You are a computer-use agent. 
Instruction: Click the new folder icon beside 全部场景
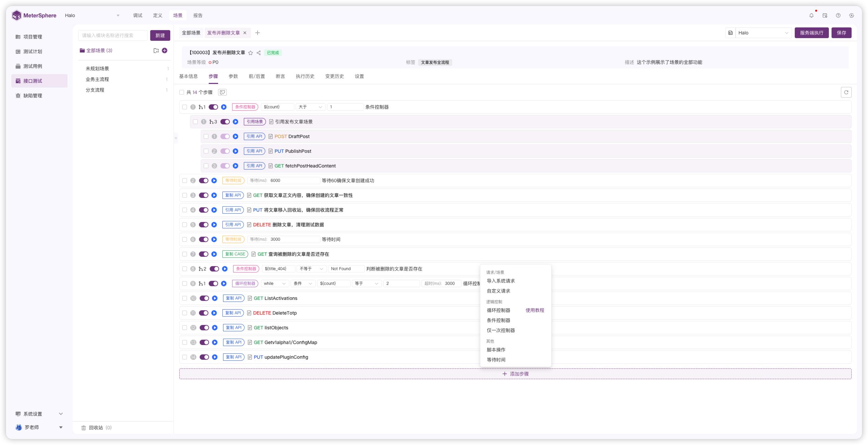[x=156, y=50]
